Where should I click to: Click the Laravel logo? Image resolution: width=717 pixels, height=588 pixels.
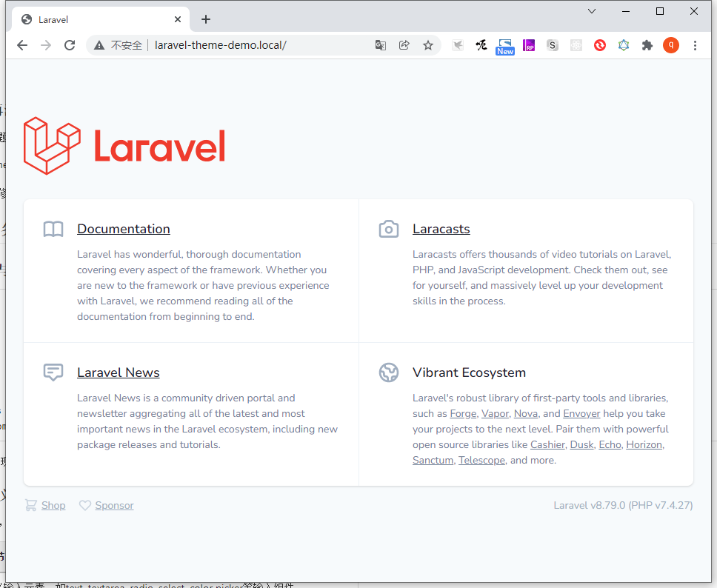coord(124,146)
